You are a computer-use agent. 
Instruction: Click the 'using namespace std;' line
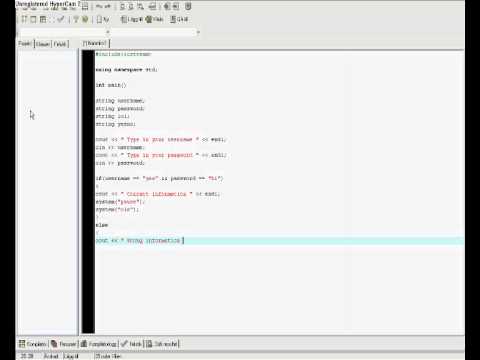click(126, 70)
